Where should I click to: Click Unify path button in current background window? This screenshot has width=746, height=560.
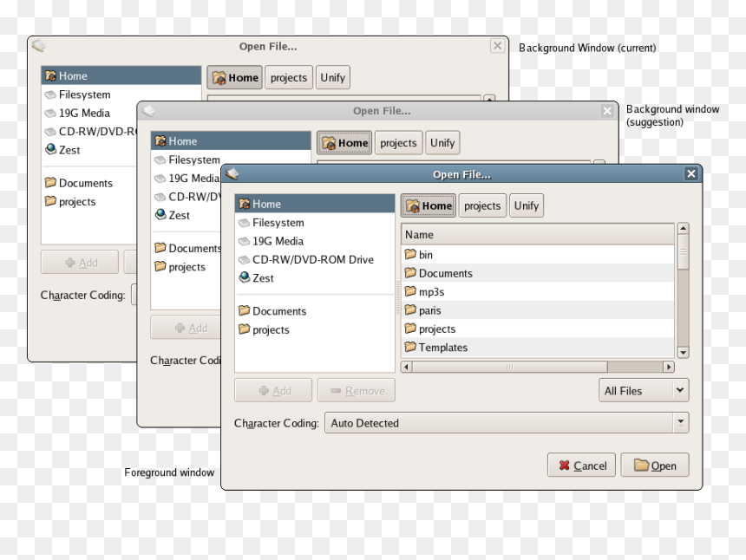[332, 77]
